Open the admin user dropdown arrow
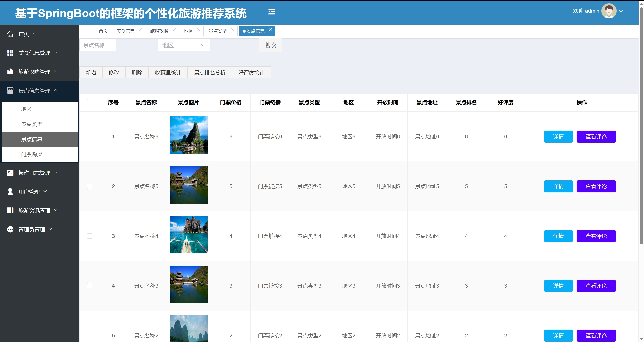 coord(621,11)
